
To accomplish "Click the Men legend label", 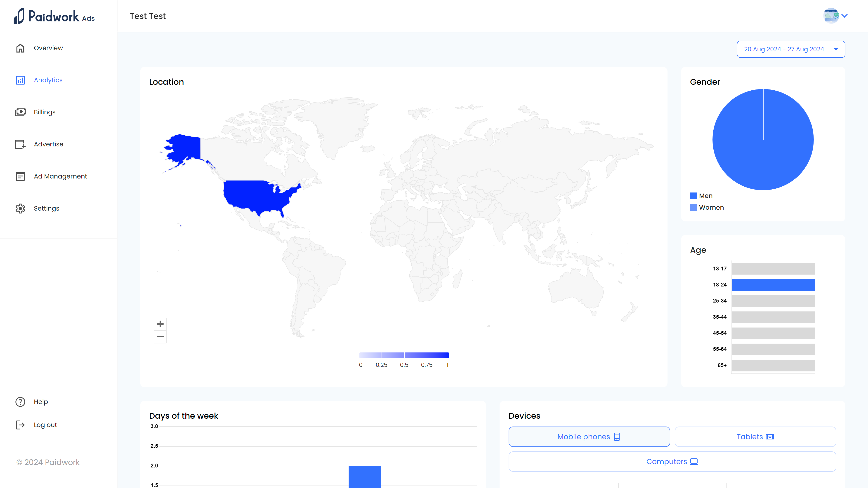I will 705,196.
